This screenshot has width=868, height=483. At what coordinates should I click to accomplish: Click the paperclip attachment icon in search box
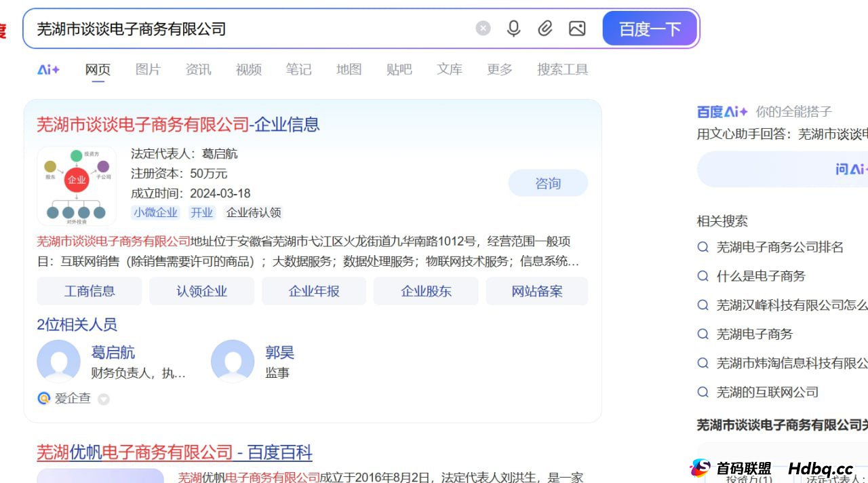coord(545,28)
